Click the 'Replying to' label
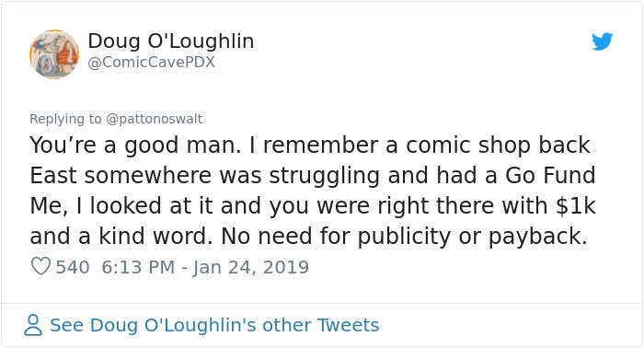 pyautogui.click(x=65, y=119)
